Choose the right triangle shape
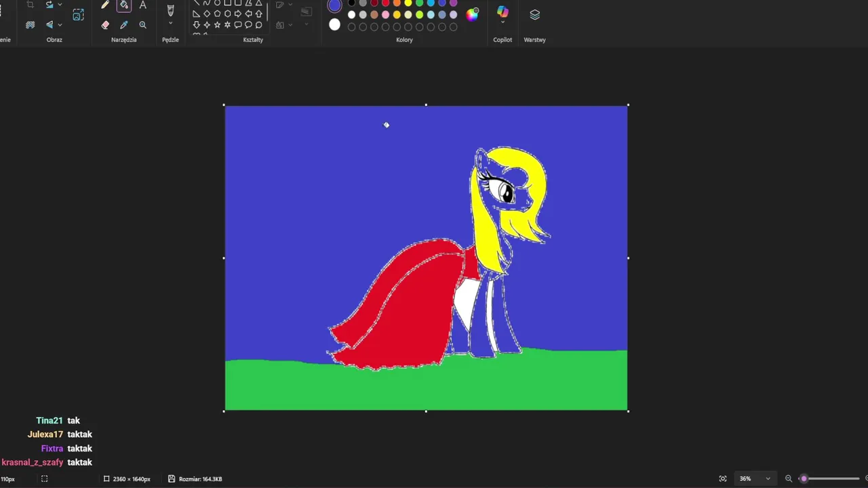 [x=197, y=14]
